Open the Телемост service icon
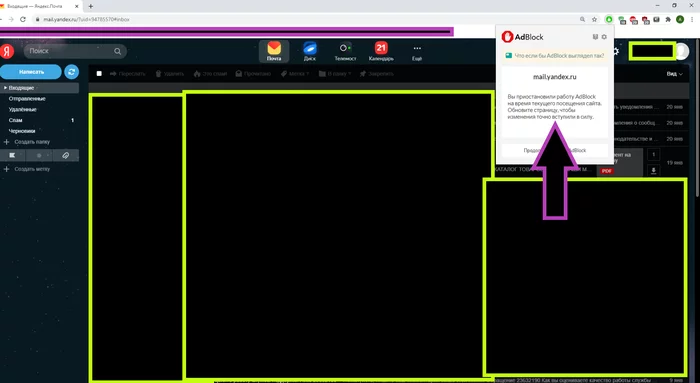The image size is (700, 383). coord(345,51)
